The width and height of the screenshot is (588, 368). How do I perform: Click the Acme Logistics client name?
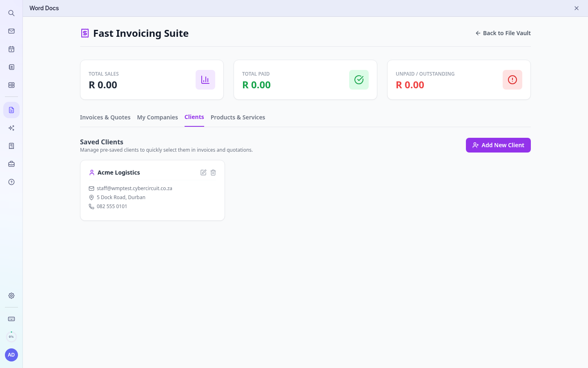click(x=119, y=173)
